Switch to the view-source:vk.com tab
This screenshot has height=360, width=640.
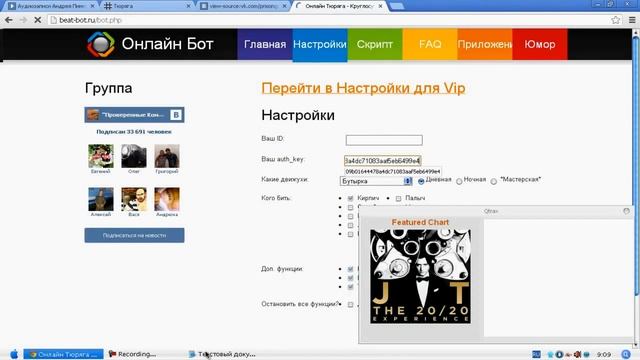pyautogui.click(x=243, y=6)
